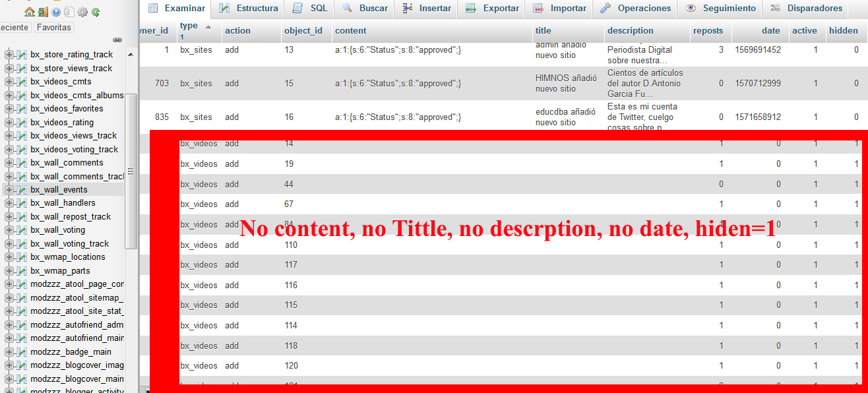Open the Insertar tab
868x393 pixels.
click(x=427, y=9)
